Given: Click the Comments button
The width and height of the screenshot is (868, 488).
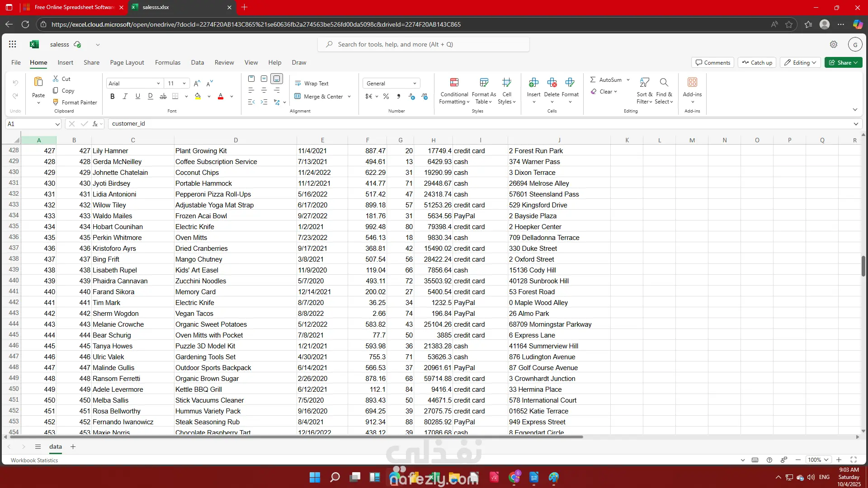Looking at the screenshot, I should (x=712, y=62).
